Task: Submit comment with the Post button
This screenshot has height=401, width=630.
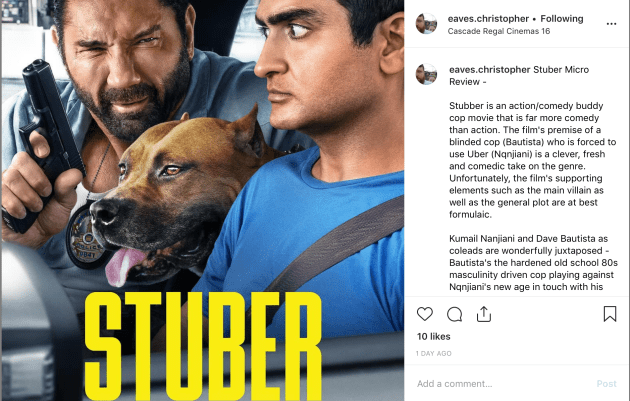Action: coord(606,384)
